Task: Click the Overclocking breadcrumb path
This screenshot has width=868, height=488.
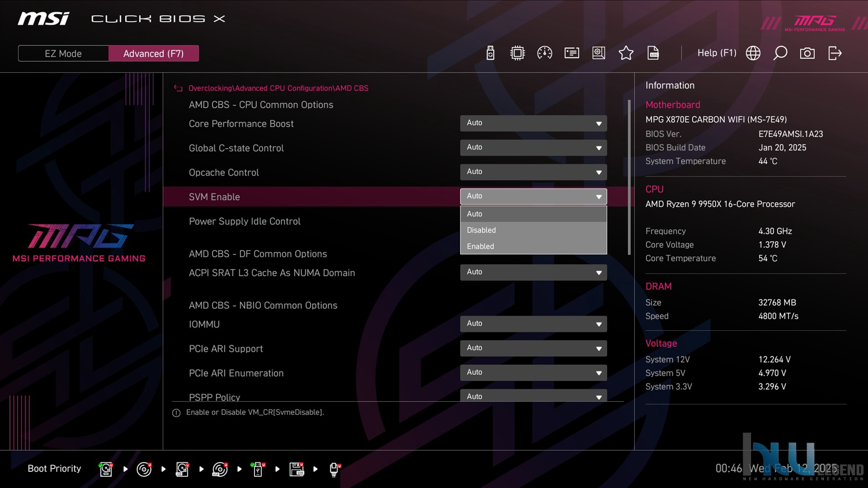Action: pyautogui.click(x=278, y=88)
